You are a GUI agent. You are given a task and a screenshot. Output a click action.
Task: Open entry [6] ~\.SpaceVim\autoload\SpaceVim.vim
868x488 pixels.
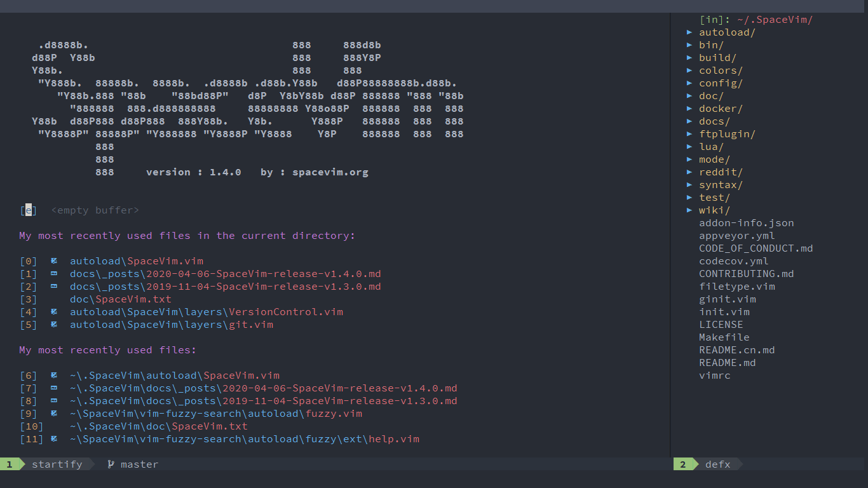point(149,375)
